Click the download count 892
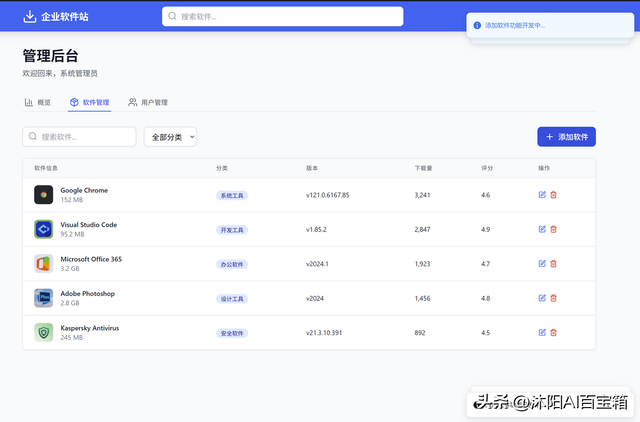 (420, 333)
